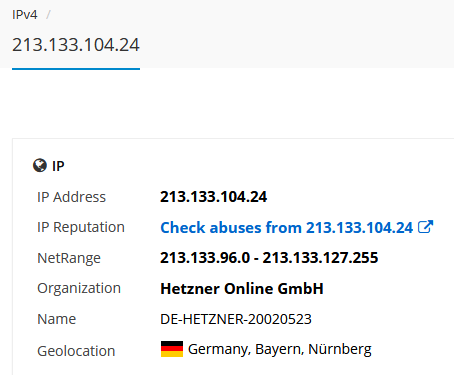Click the NetRange label
This screenshot has width=454, height=375.
click(69, 258)
